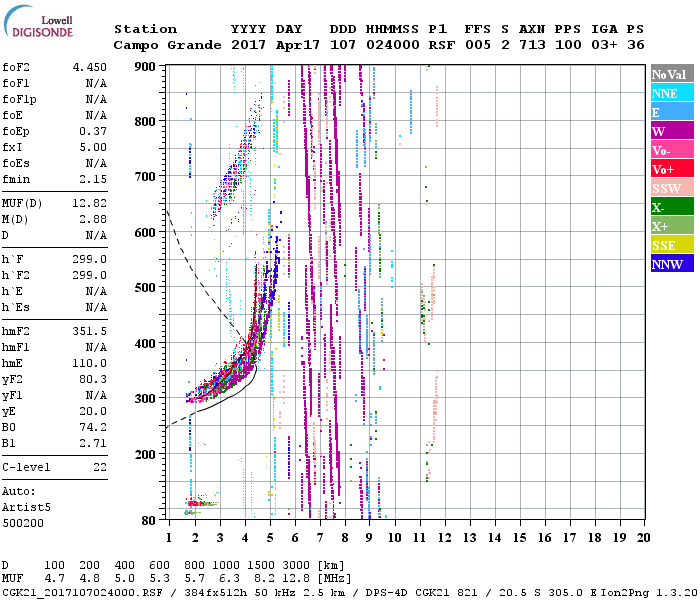The width and height of the screenshot is (700, 600).
Task: Select the NoVal gray legend swatch
Action: tap(672, 74)
